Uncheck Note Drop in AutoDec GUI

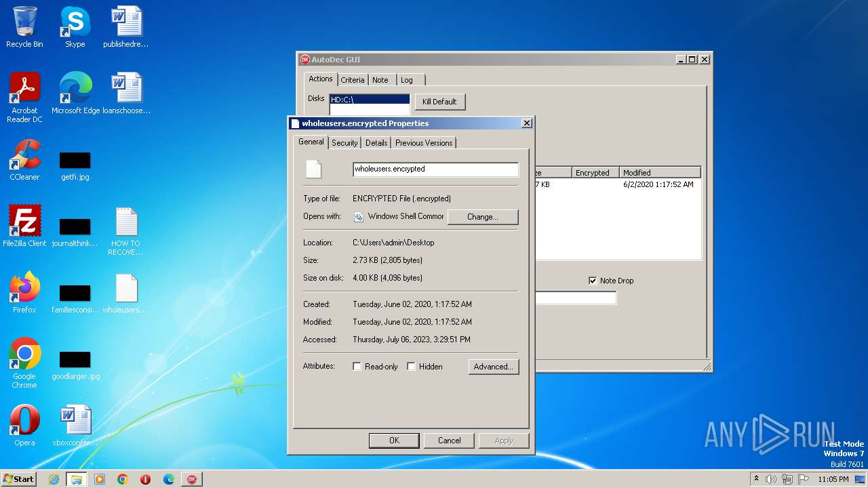pyautogui.click(x=593, y=281)
